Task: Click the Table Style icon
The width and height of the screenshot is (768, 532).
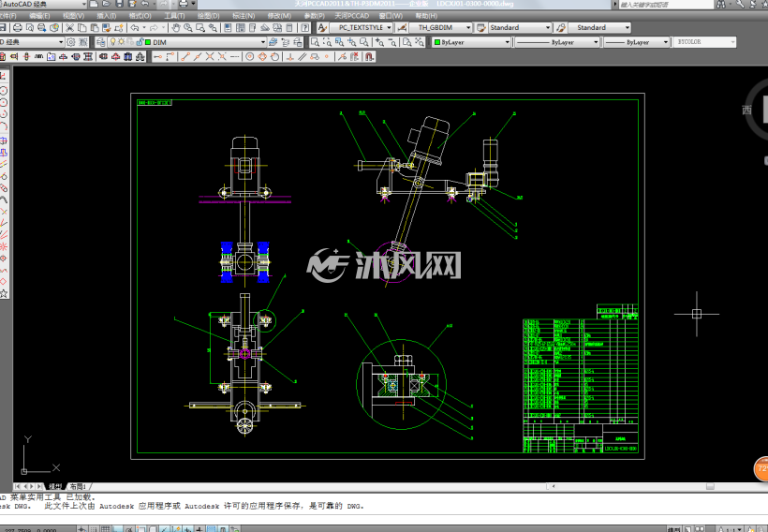Action: (481, 28)
